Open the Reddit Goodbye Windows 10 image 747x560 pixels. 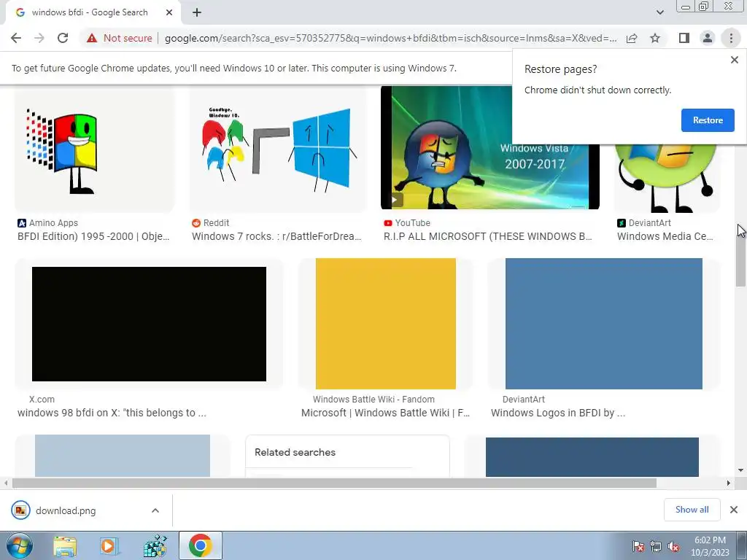[x=278, y=149]
